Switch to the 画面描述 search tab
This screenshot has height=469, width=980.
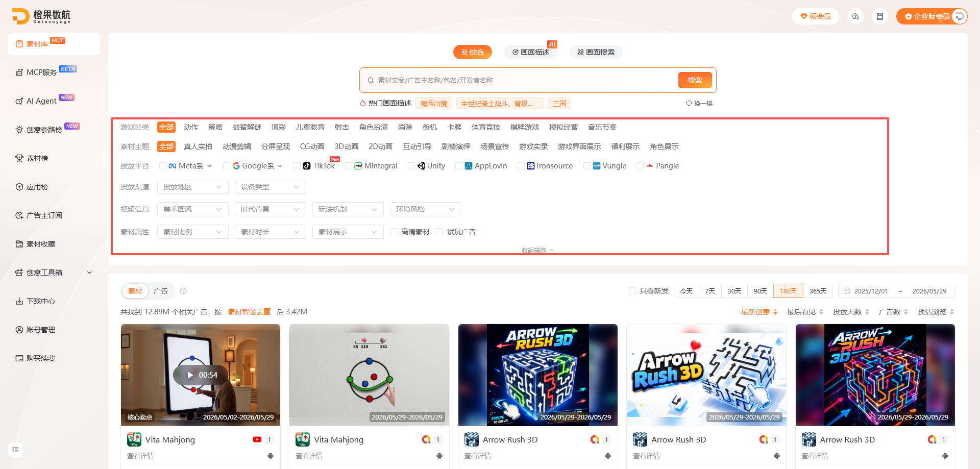coord(531,52)
